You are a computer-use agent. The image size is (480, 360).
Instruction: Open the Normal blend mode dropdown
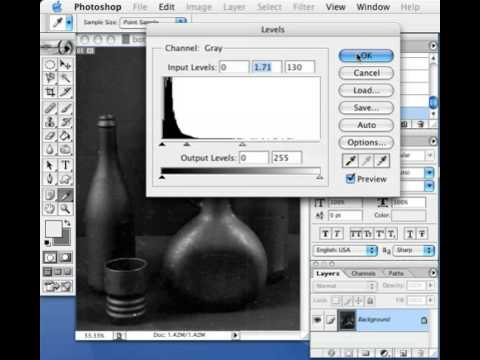(344, 286)
